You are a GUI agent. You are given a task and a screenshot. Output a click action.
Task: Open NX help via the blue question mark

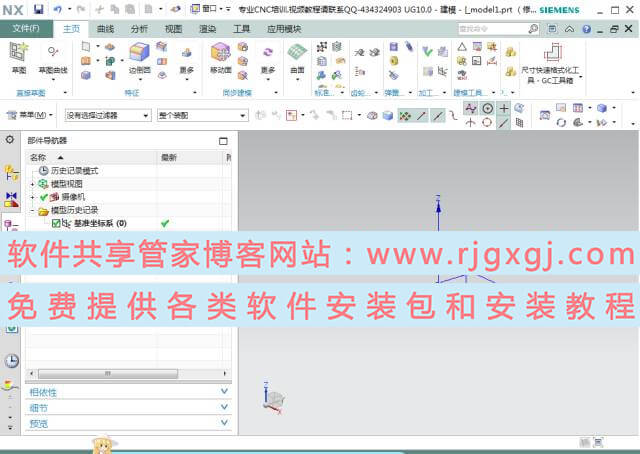pos(587,29)
